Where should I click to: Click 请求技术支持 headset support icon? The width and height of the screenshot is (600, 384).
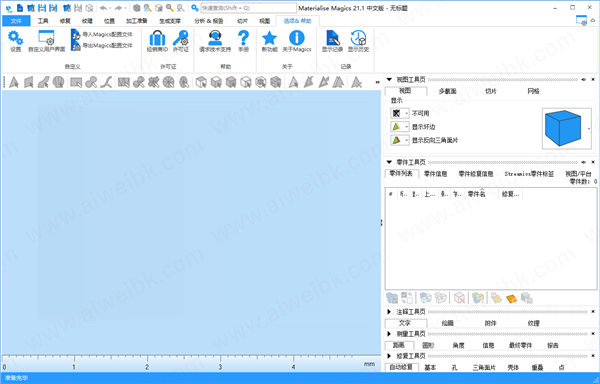215,41
